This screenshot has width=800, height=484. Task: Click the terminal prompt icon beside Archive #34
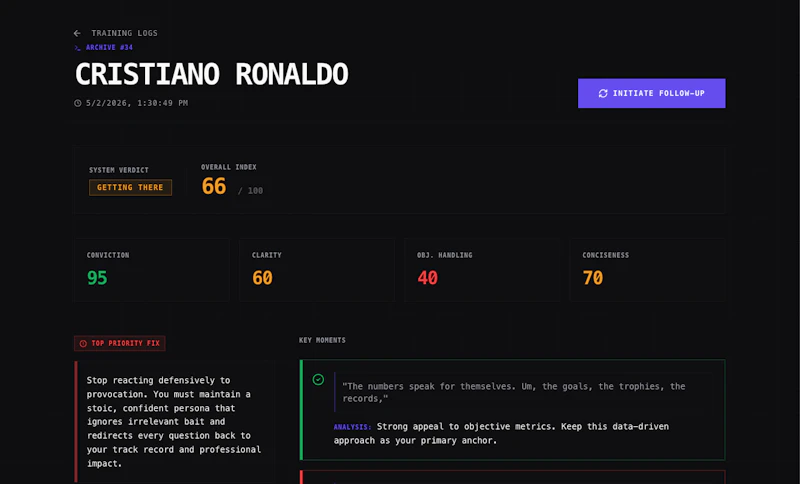78,47
